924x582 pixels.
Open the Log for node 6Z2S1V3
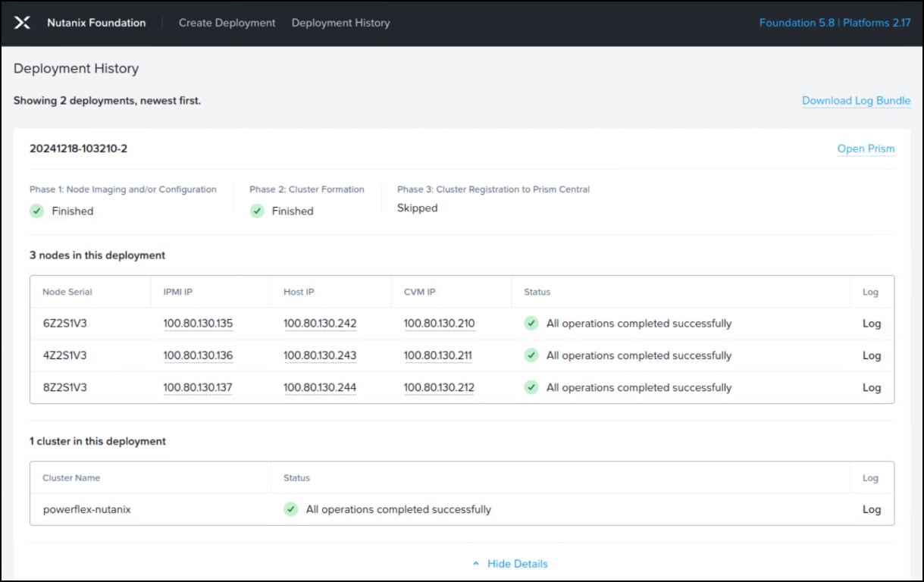point(872,324)
